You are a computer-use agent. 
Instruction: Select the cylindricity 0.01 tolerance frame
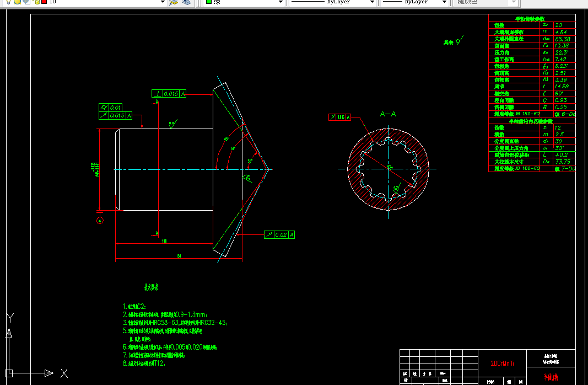(x=110, y=108)
